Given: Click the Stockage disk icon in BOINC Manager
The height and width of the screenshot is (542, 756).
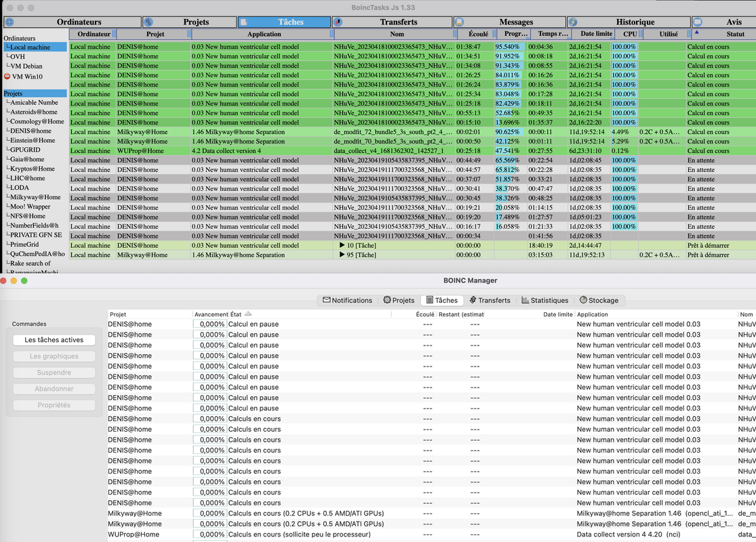Looking at the screenshot, I should (583, 299).
